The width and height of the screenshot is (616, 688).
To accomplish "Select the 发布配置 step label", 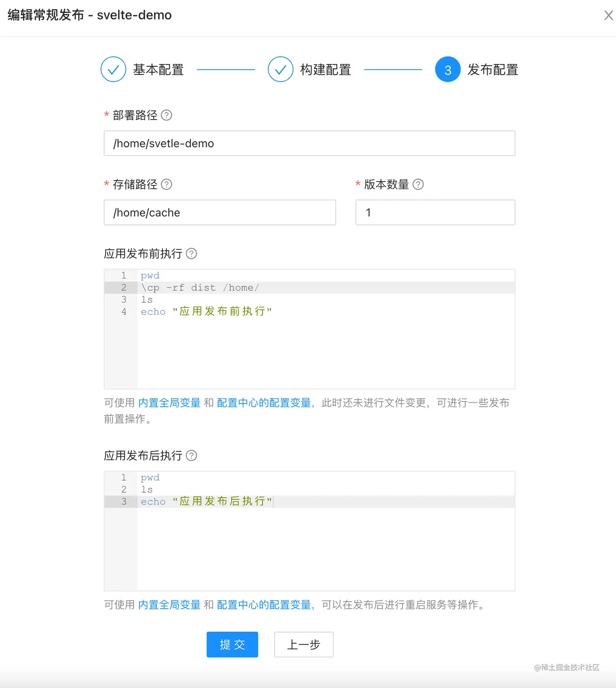I will 493,70.
